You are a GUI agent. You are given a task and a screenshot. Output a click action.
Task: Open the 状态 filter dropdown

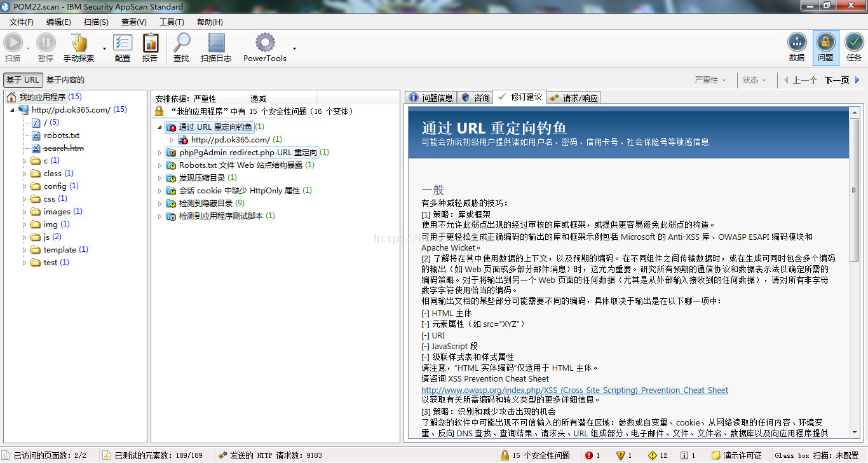click(x=754, y=80)
